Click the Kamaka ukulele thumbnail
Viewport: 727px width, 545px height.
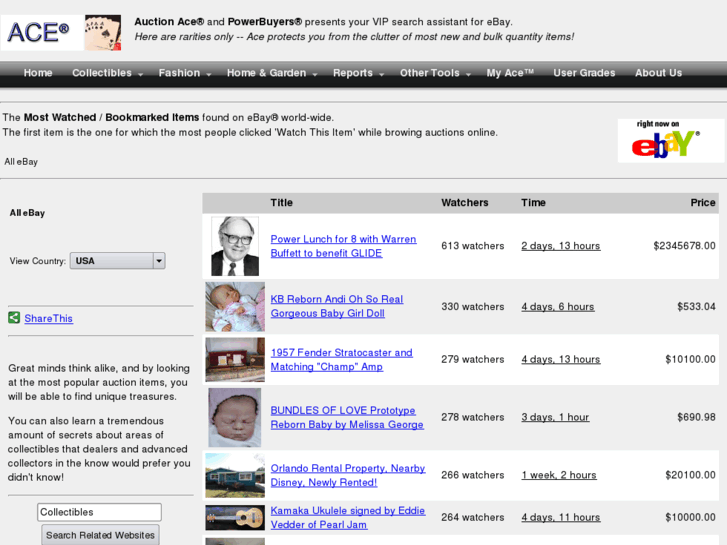pos(235,517)
